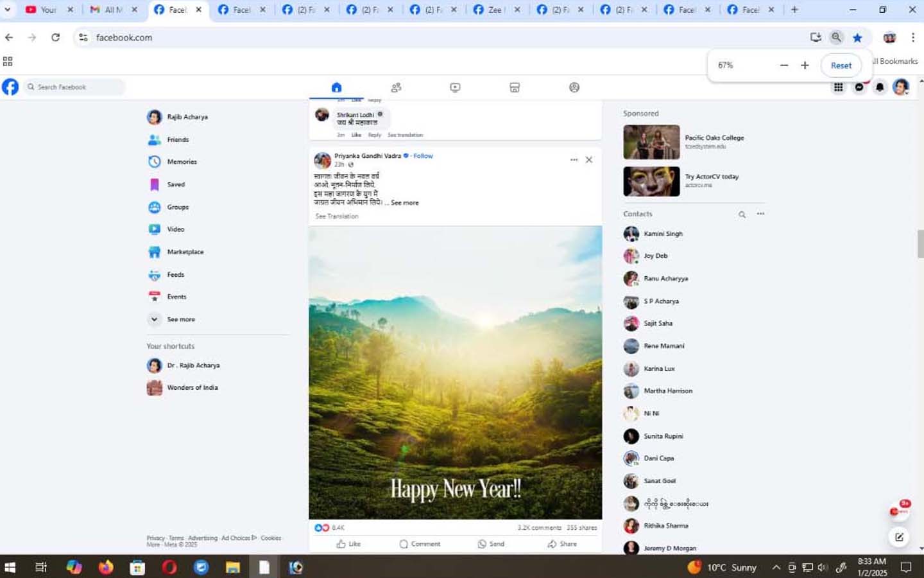The height and width of the screenshot is (578, 924).
Task: Open the tab search dropdown arrow
Action: (x=8, y=10)
